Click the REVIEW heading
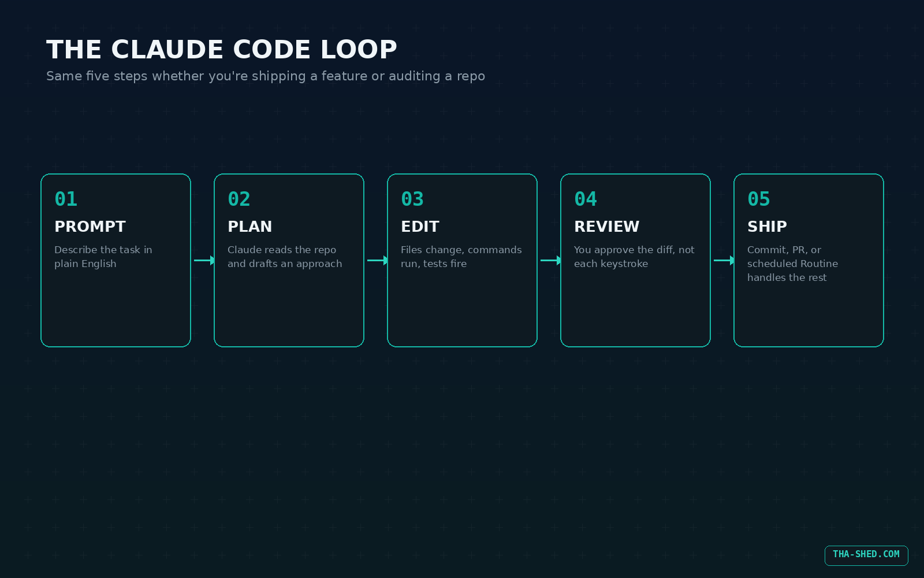This screenshot has height=578, width=924. tap(607, 227)
